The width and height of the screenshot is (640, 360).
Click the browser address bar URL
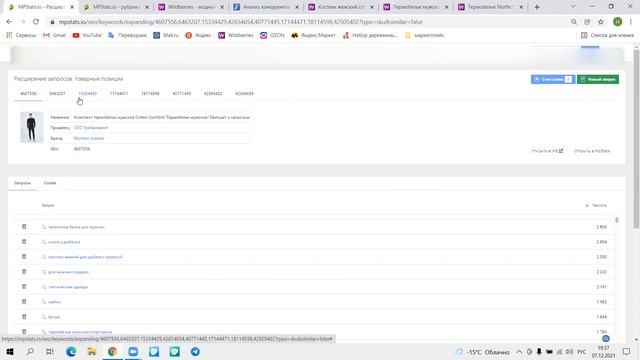pos(241,22)
